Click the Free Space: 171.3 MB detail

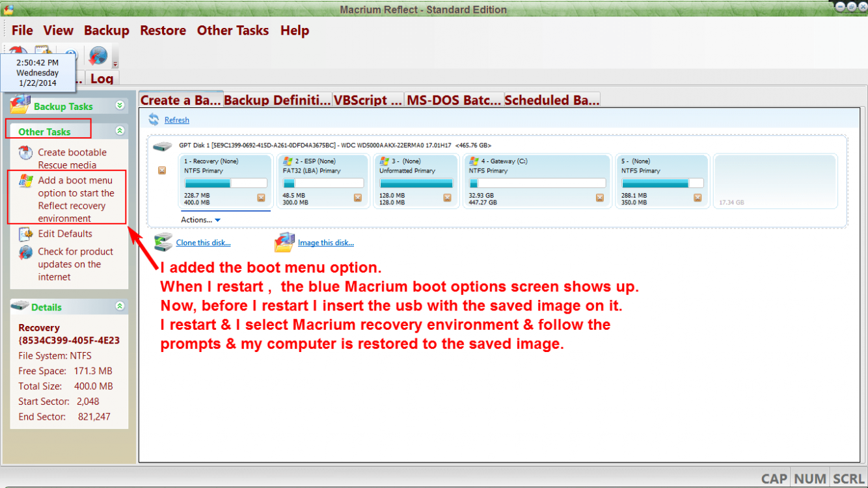pos(66,371)
